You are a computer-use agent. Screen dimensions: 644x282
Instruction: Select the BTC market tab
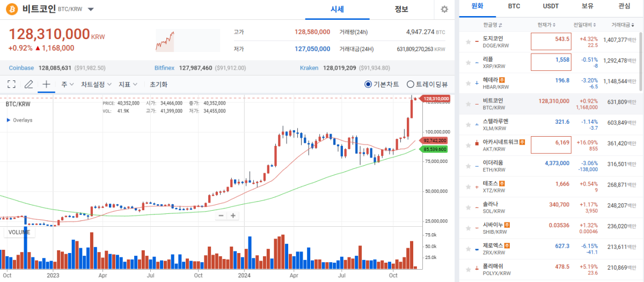tap(514, 6)
